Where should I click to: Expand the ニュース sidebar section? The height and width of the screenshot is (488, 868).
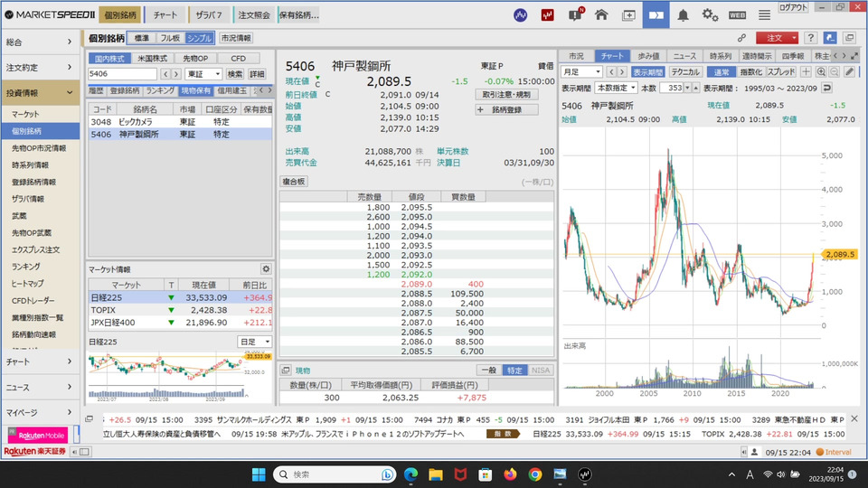pyautogui.click(x=39, y=387)
